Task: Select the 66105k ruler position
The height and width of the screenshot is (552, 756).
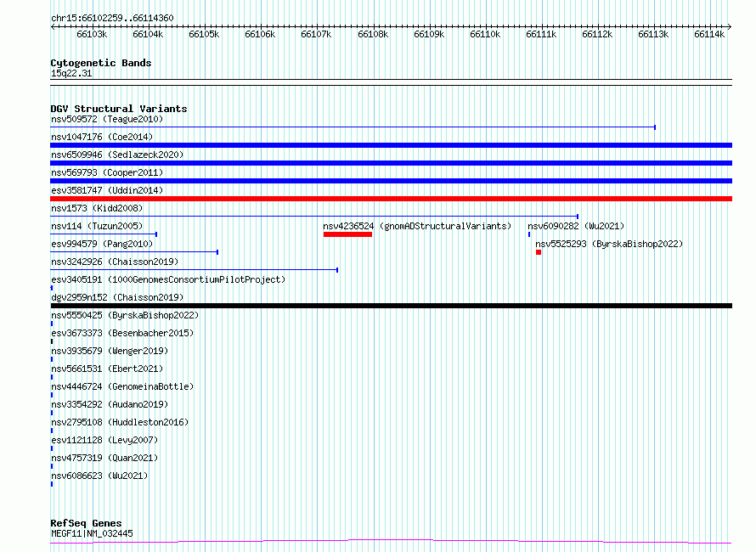Action: pos(204,34)
